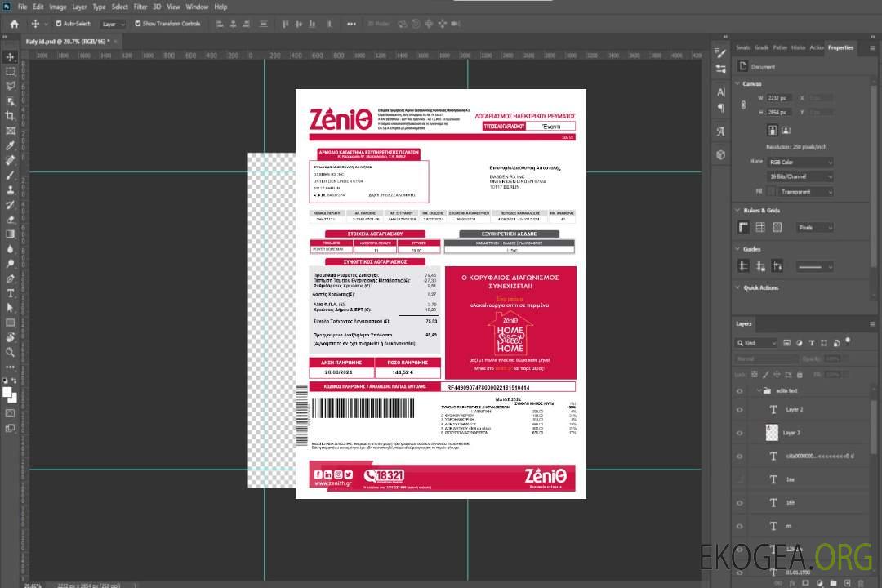Select the Hand tool
This screenshot has width=882, height=588.
10,337
